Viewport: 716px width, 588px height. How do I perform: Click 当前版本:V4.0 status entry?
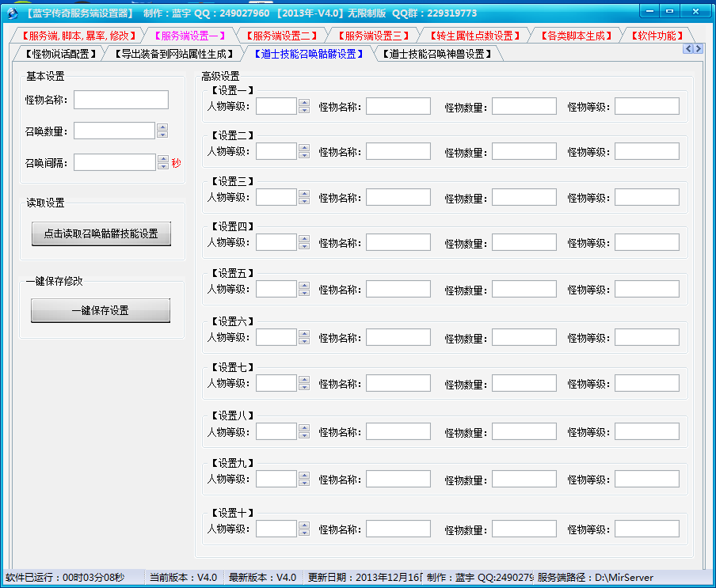point(183,578)
